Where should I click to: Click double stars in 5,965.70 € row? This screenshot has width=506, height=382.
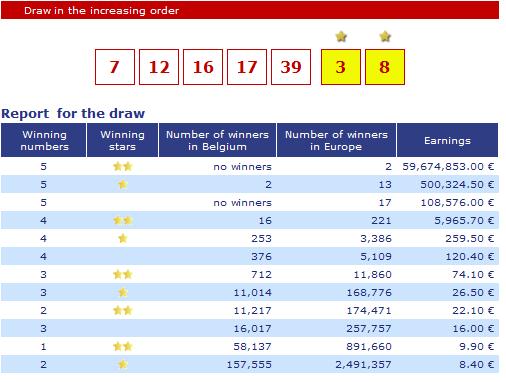(x=123, y=220)
